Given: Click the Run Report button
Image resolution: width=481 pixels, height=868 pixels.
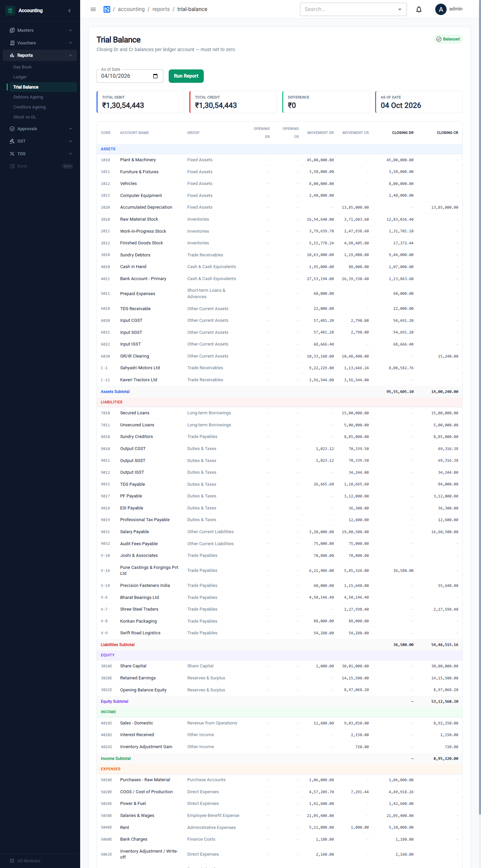Looking at the screenshot, I should [x=186, y=76].
